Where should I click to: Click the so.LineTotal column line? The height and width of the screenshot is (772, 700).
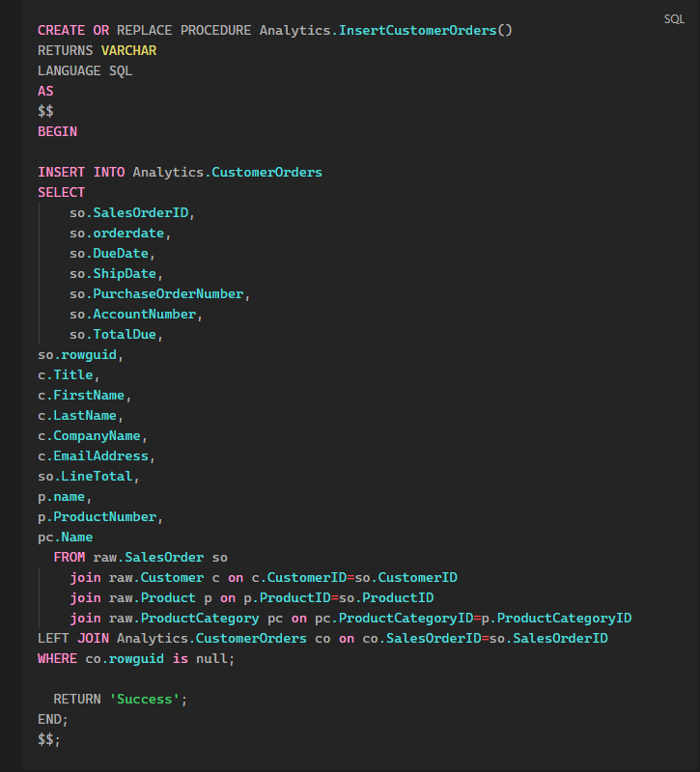click(x=88, y=476)
